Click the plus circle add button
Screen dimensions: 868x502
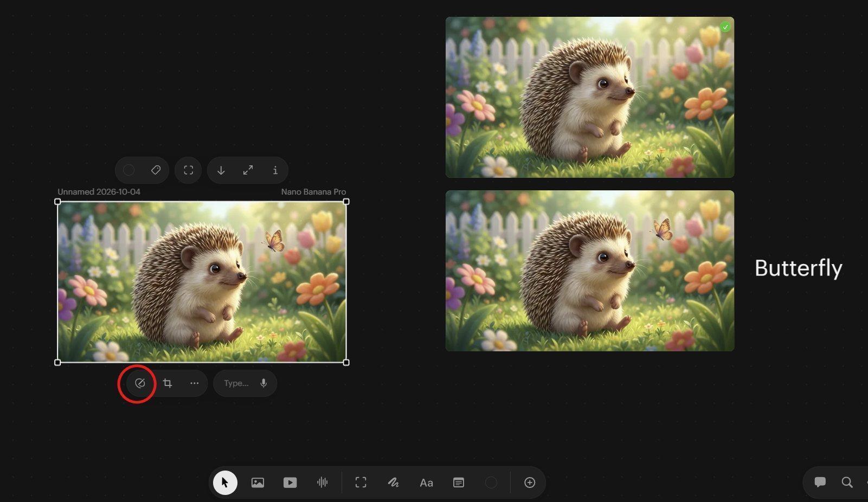click(530, 482)
